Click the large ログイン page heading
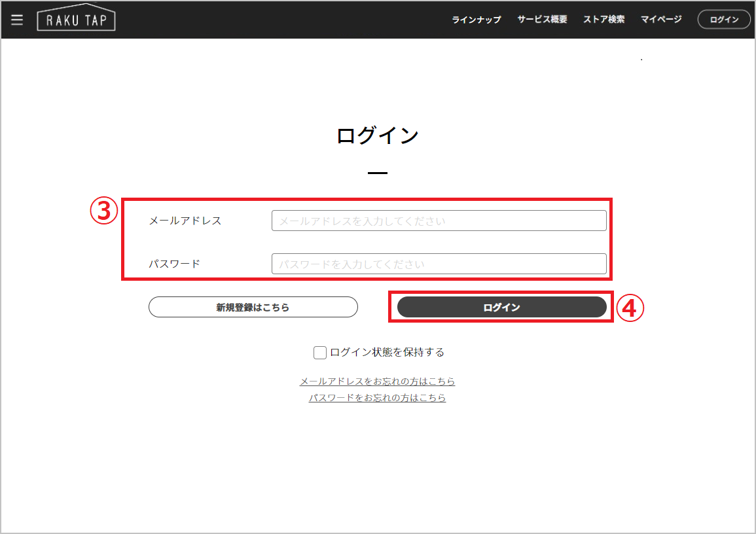 click(377, 135)
